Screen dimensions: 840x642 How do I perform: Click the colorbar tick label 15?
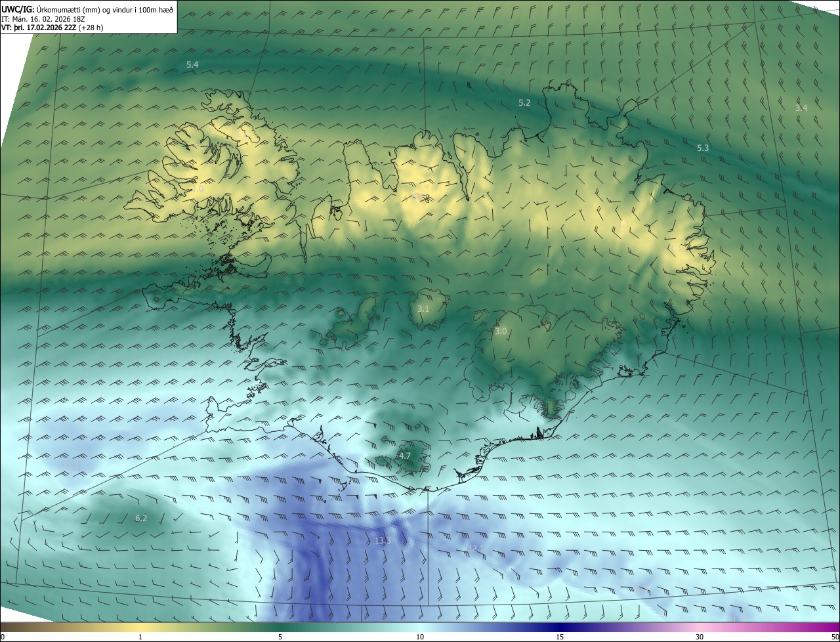[x=560, y=637]
